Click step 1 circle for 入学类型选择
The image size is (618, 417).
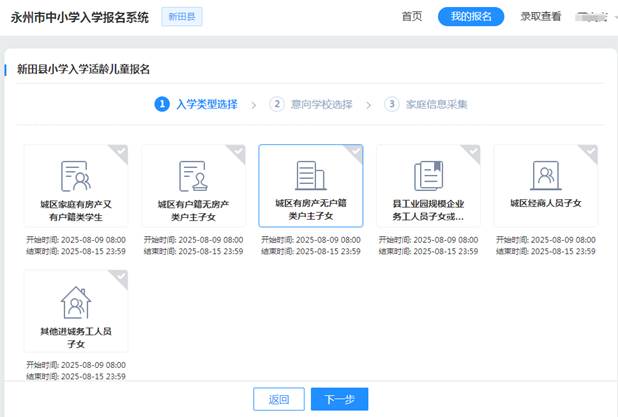pyautogui.click(x=162, y=104)
